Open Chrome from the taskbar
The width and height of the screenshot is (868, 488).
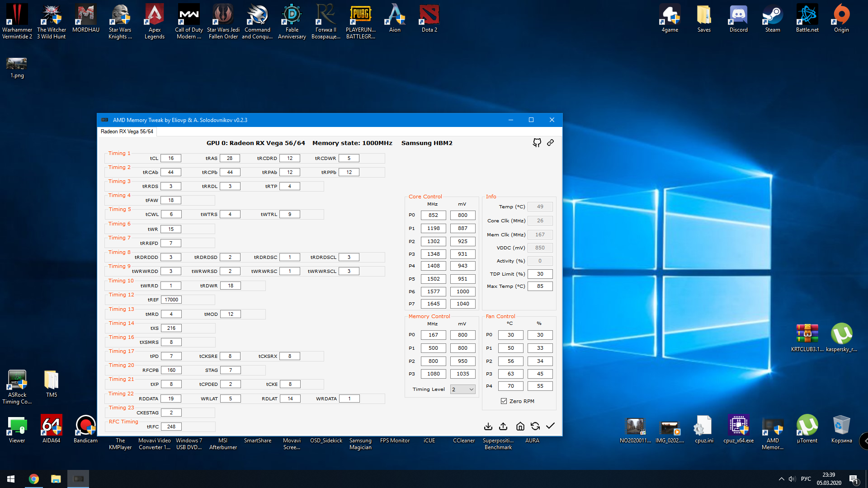34,479
